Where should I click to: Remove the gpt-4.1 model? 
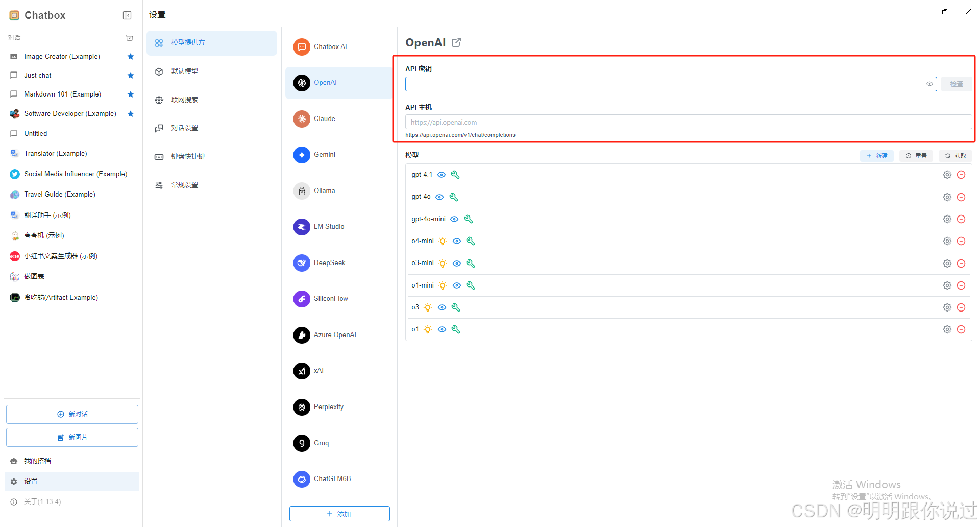coord(961,175)
